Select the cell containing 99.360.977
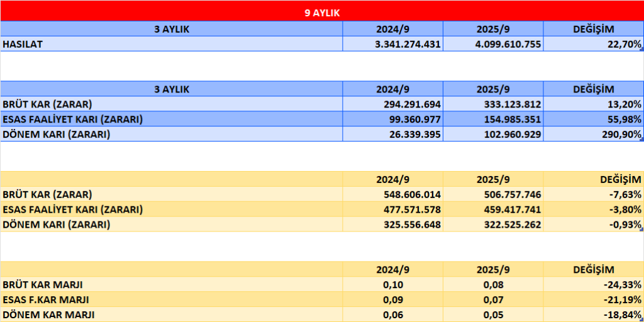This screenshot has height=322, width=644. tap(392, 119)
